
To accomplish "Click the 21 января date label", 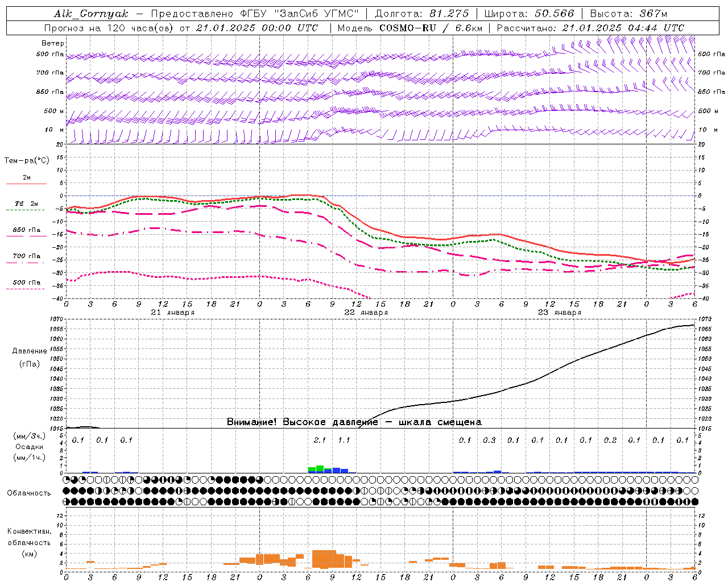I will [x=172, y=313].
